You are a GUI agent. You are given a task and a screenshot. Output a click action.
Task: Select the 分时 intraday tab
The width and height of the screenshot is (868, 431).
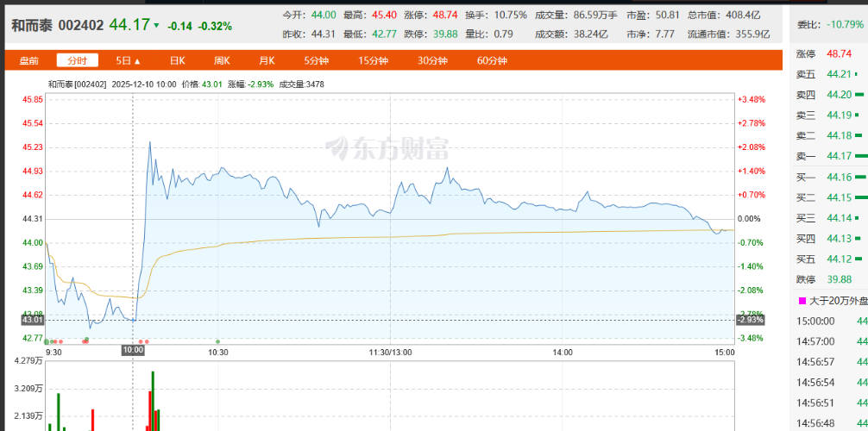(77, 60)
